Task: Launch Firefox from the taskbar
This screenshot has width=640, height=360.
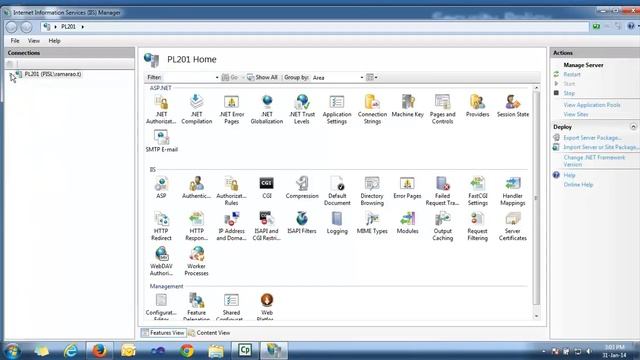Action: (x=99, y=350)
